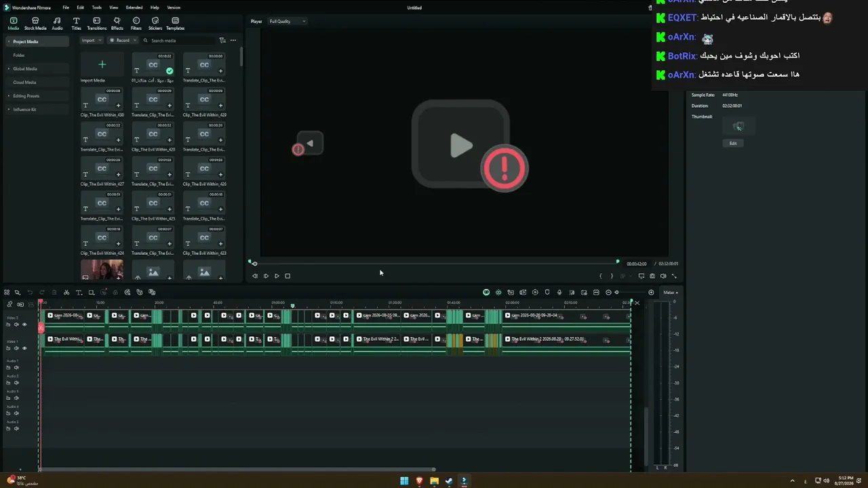Open the Extended menu
The image size is (868, 488).
(x=134, y=7)
